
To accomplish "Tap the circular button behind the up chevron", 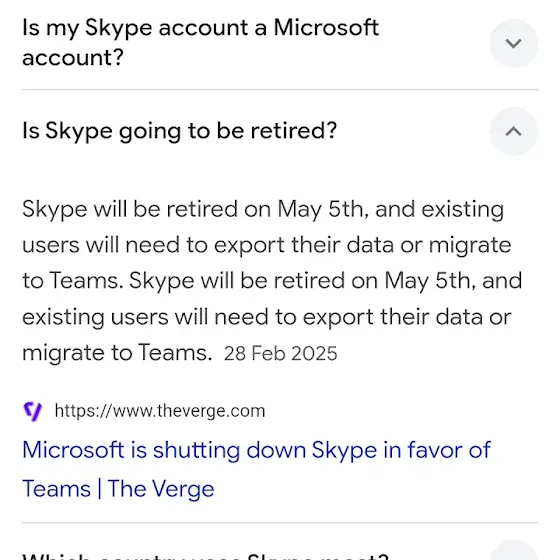I will pos(514,131).
